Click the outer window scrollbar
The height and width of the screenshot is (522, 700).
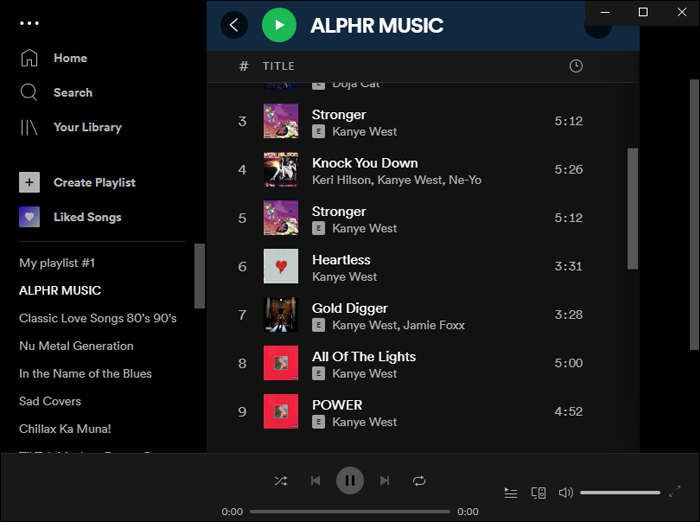point(694,215)
